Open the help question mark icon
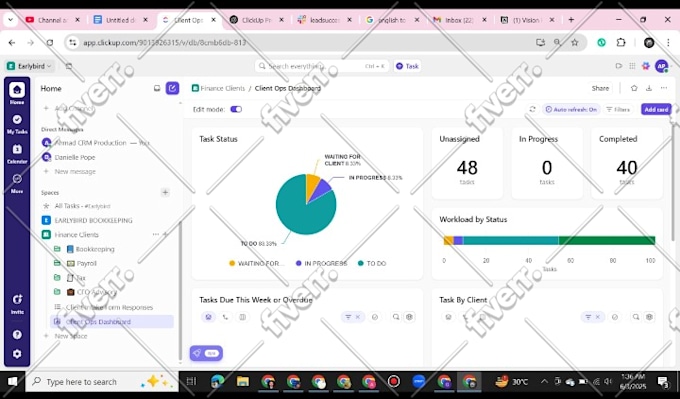Screen dimensions: 680x399 click(17, 335)
